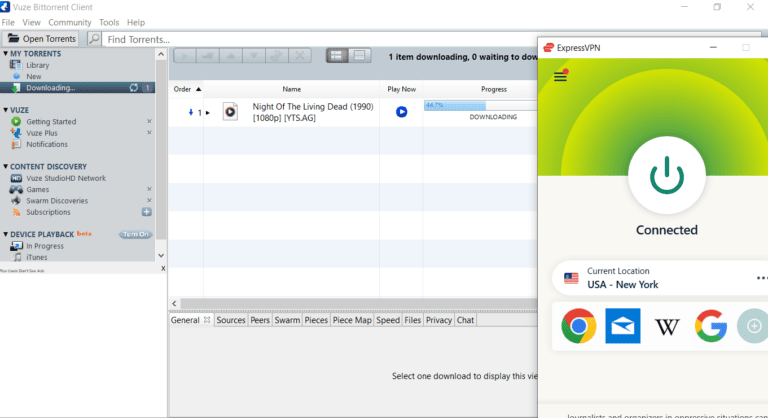Viewport: 768px width, 418px height.
Task: Open the Wikipedia shortcut in ExpressVPN
Action: (666, 326)
